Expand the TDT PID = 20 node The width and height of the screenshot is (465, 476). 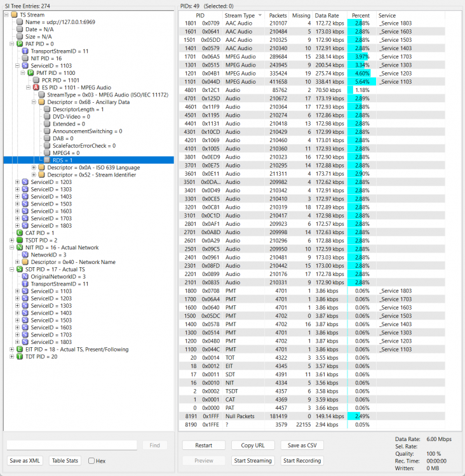pyautogui.click(x=6, y=357)
